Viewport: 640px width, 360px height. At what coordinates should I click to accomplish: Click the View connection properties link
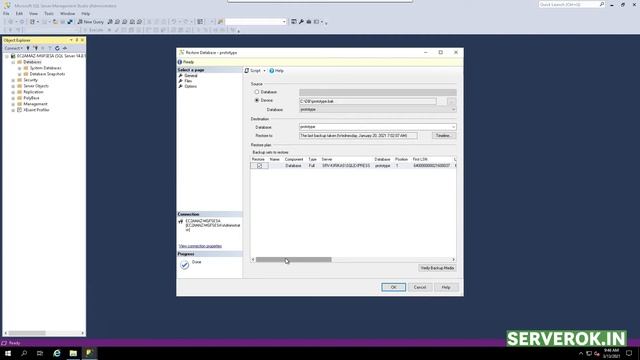pos(200,246)
